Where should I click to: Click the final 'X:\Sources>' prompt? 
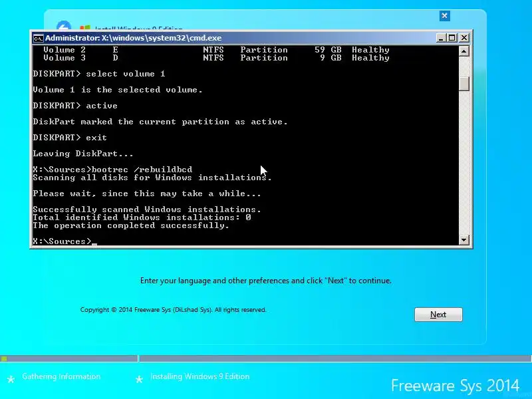[62, 241]
